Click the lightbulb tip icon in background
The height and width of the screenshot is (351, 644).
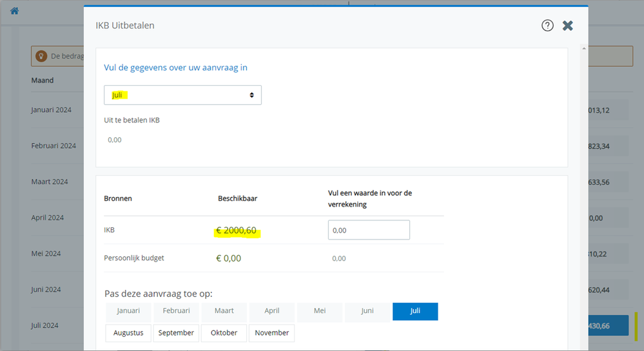click(x=41, y=56)
